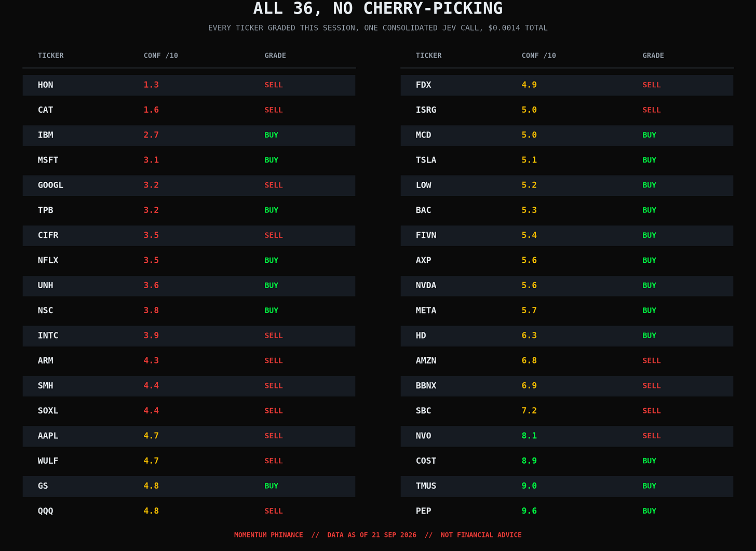The width and height of the screenshot is (756, 551).
Task: Click SBC's 7.2 confidence value
Action: click(529, 411)
